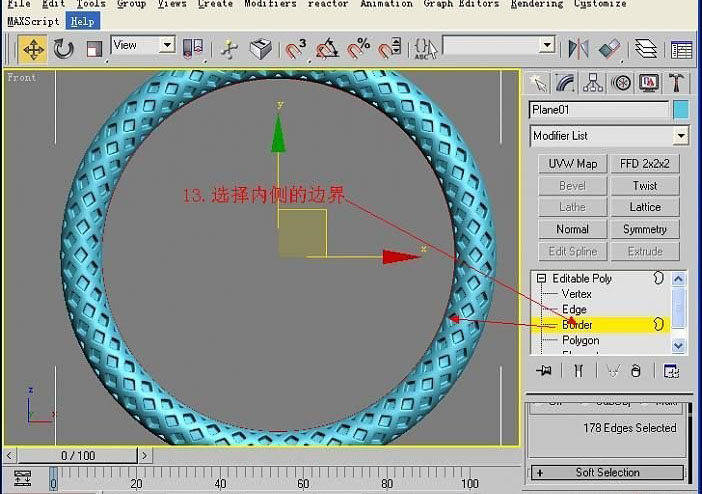Click the Normal modifier button

(x=572, y=229)
